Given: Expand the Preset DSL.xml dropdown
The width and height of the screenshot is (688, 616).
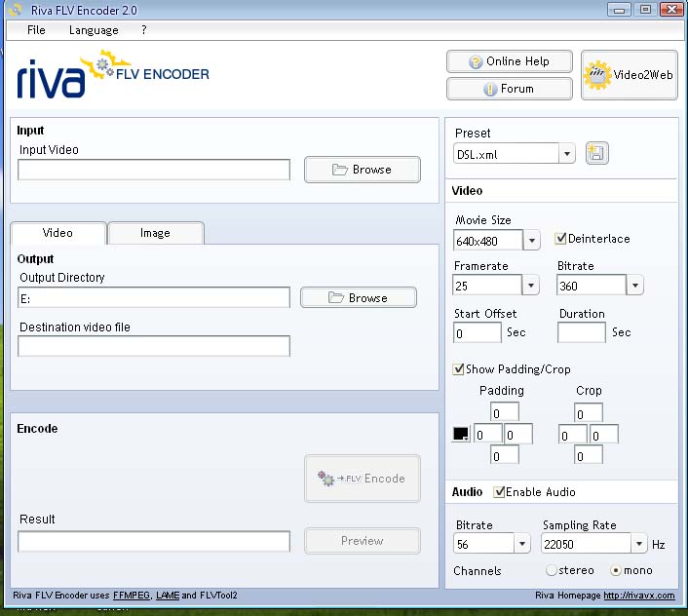Looking at the screenshot, I should (x=567, y=154).
